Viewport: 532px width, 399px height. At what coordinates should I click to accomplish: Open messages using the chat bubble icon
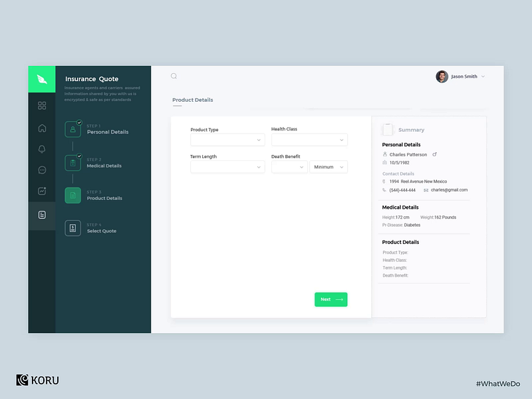tap(41, 170)
